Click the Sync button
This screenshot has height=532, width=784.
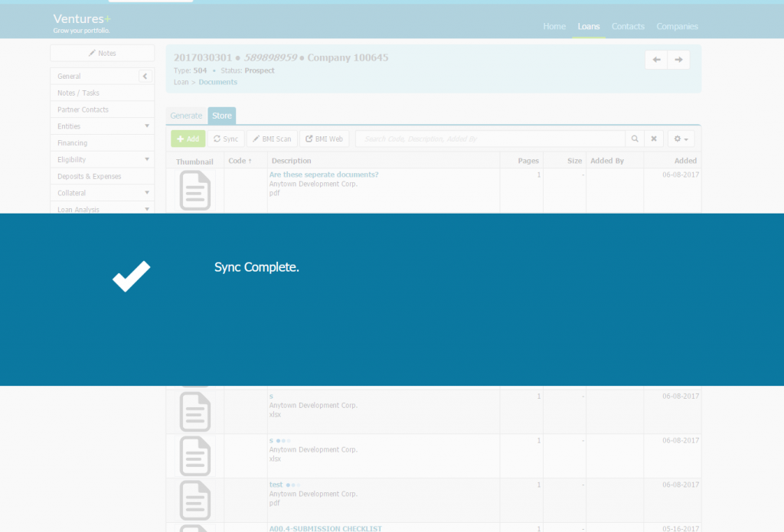(226, 139)
